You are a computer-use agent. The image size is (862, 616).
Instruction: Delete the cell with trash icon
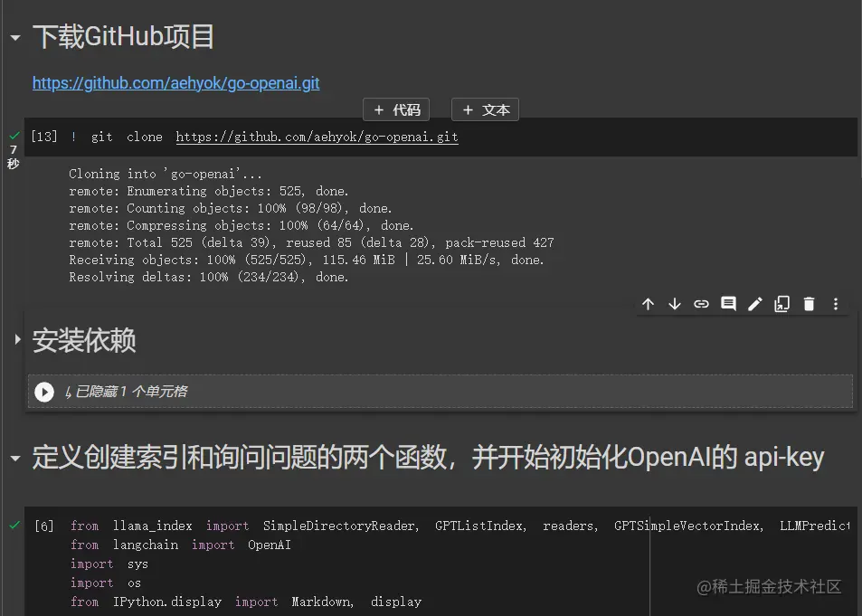809,304
